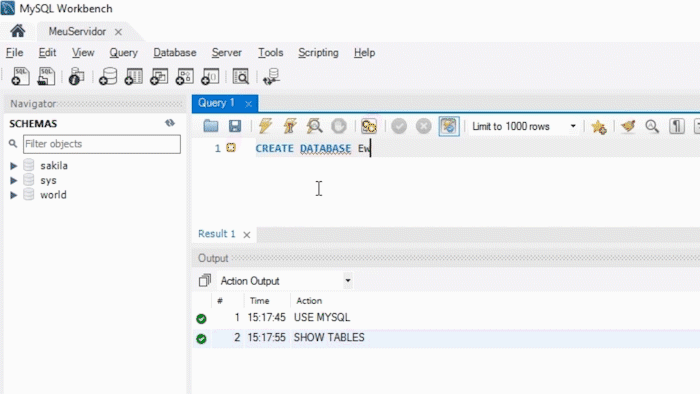This screenshot has height=394, width=700.
Task: Toggle continue-on-error execution icon
Action: pyautogui.click(x=369, y=126)
